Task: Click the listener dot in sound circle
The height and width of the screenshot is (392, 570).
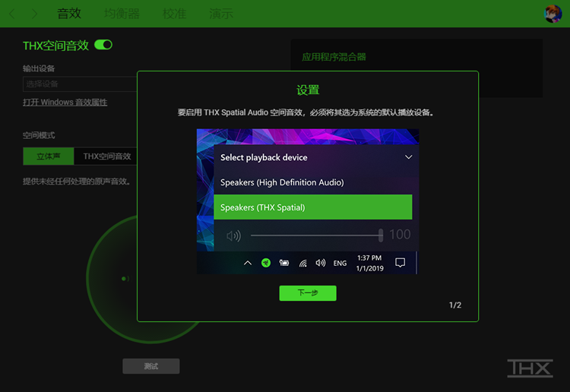Action: (125, 279)
